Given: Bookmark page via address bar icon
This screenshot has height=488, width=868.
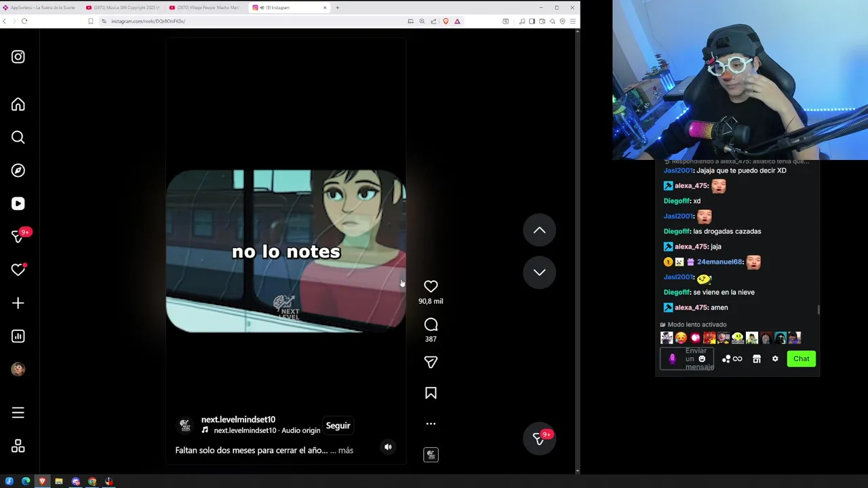Looking at the screenshot, I should pos(90,21).
